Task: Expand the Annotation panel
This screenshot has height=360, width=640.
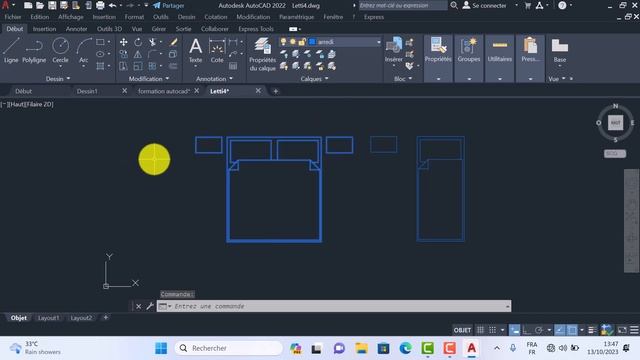Action: [214, 79]
